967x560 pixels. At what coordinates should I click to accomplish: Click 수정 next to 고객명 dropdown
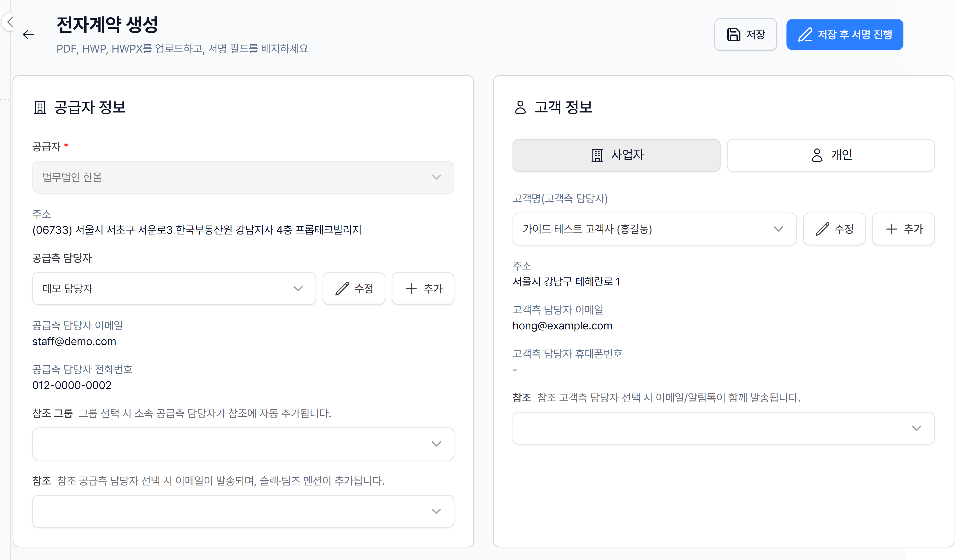click(834, 229)
